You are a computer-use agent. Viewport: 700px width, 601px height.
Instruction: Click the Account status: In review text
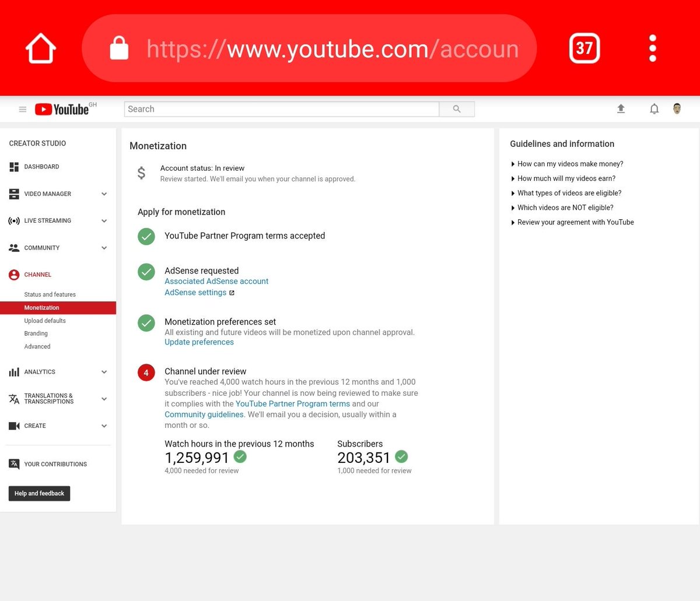(x=202, y=168)
